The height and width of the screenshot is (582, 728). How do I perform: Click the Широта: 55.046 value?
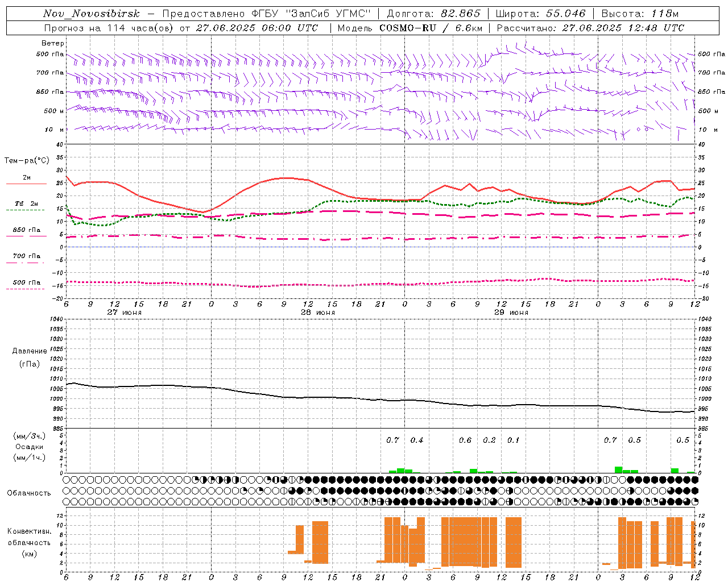click(540, 14)
